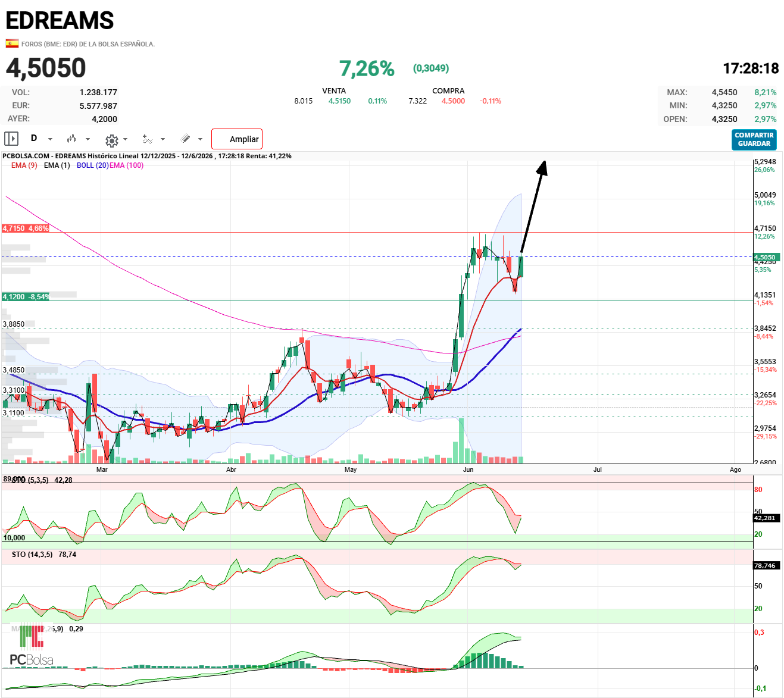Click the Spanish flag icon

point(12,43)
